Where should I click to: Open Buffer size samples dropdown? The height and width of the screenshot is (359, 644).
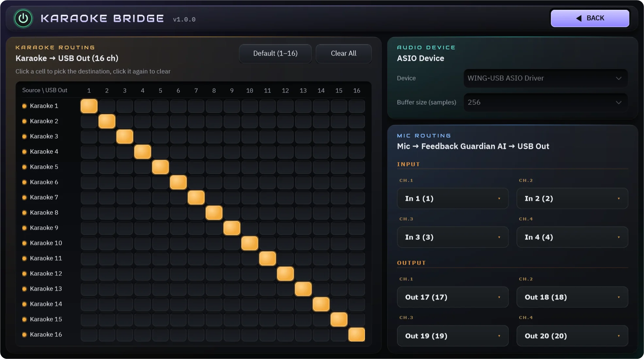(x=545, y=103)
